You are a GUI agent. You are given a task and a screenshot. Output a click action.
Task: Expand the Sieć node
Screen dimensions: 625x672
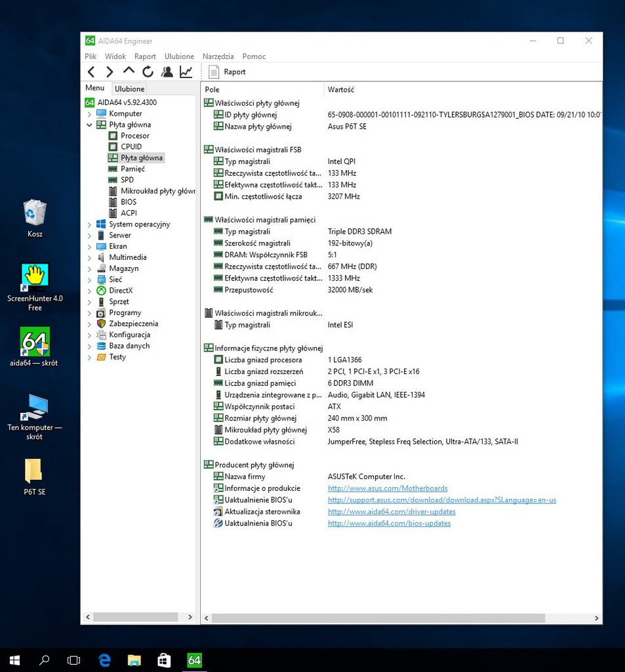pyautogui.click(x=89, y=280)
